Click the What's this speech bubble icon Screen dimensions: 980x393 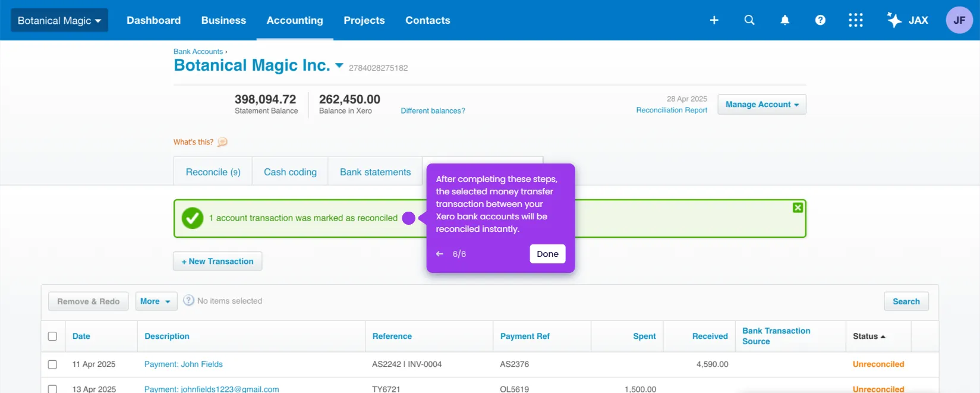coord(222,142)
